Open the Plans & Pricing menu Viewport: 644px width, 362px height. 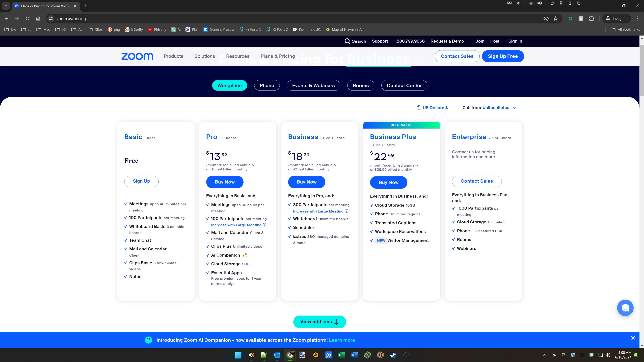[x=278, y=56]
